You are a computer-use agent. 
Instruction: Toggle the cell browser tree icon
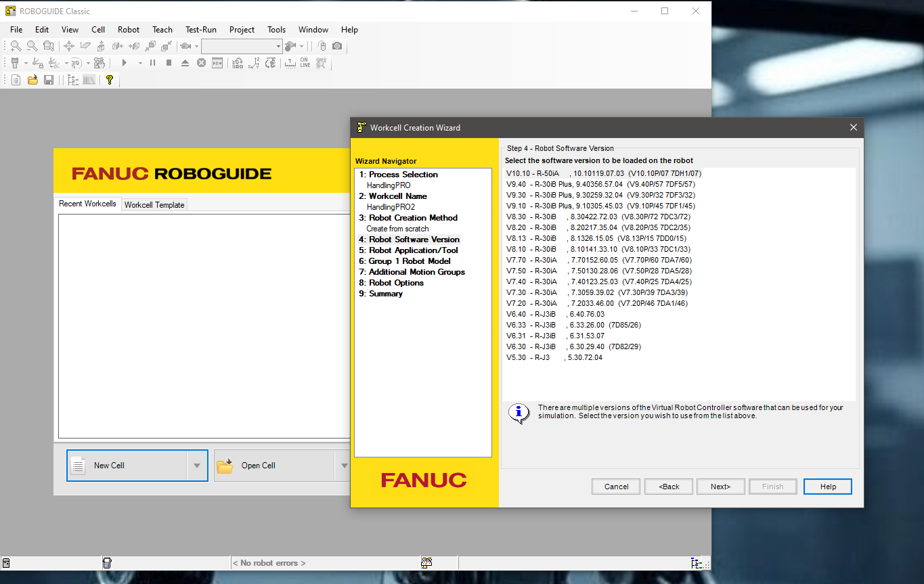coord(73,80)
